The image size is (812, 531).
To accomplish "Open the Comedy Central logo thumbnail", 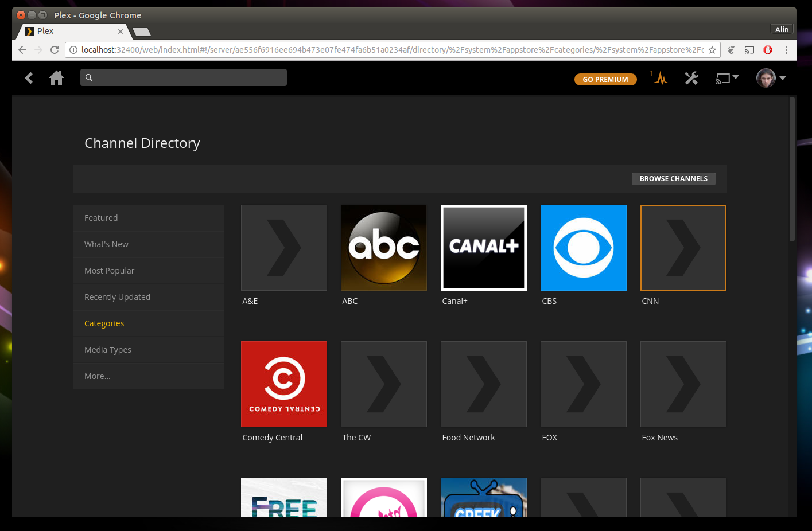I will [x=284, y=384].
